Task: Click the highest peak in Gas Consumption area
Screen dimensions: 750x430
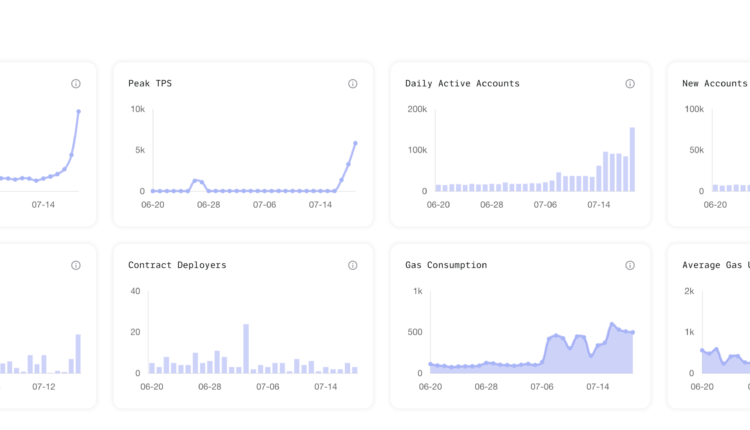Action: pos(612,324)
